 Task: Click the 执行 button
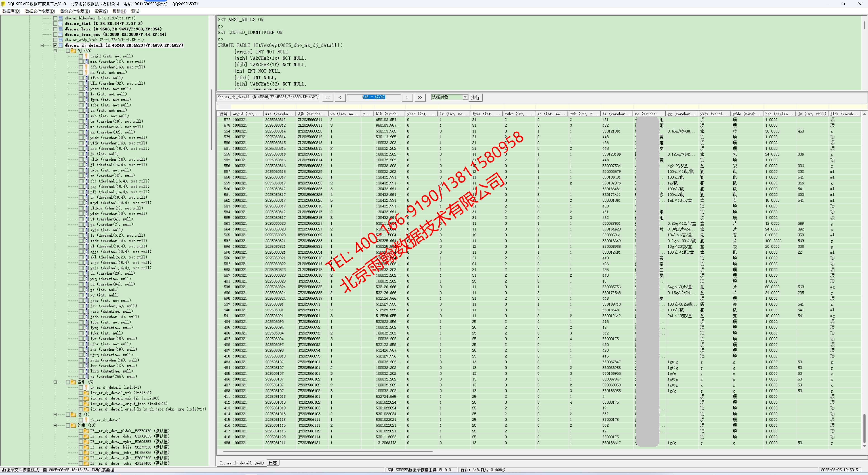tap(475, 97)
